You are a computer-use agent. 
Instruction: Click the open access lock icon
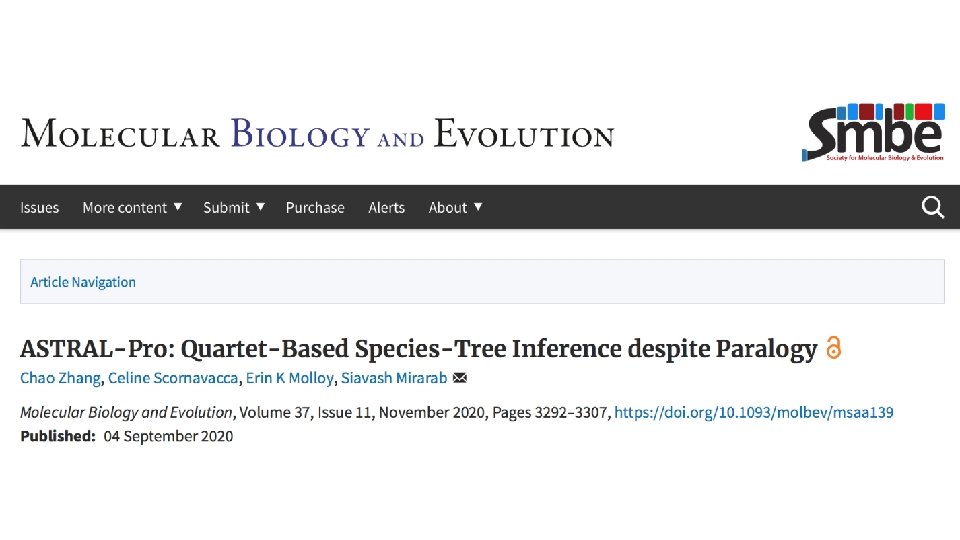click(833, 349)
